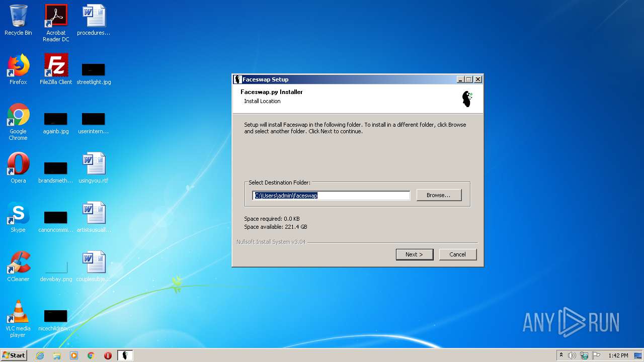Viewport: 644px width, 362px height.
Task: Launch VLC media player shortcut
Action: tap(18, 319)
